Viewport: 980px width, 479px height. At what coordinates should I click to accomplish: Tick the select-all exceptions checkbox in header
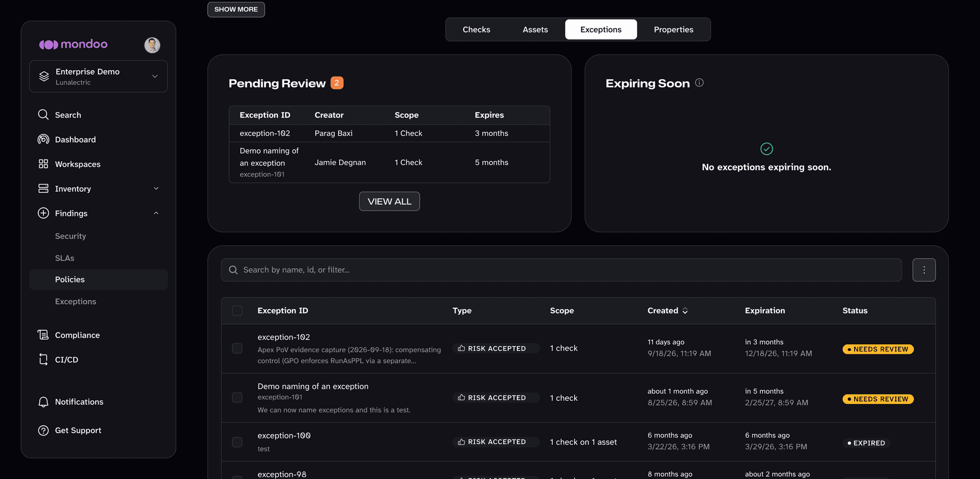(x=237, y=311)
